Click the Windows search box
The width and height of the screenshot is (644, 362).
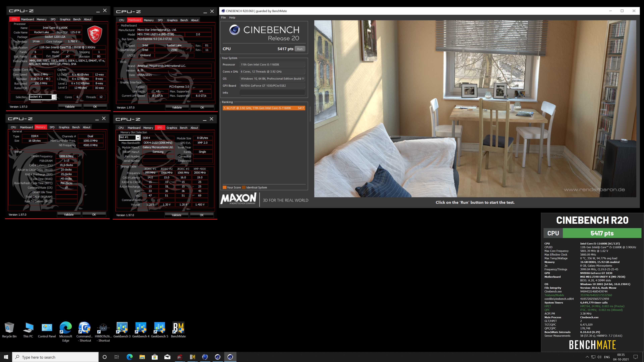pos(55,357)
